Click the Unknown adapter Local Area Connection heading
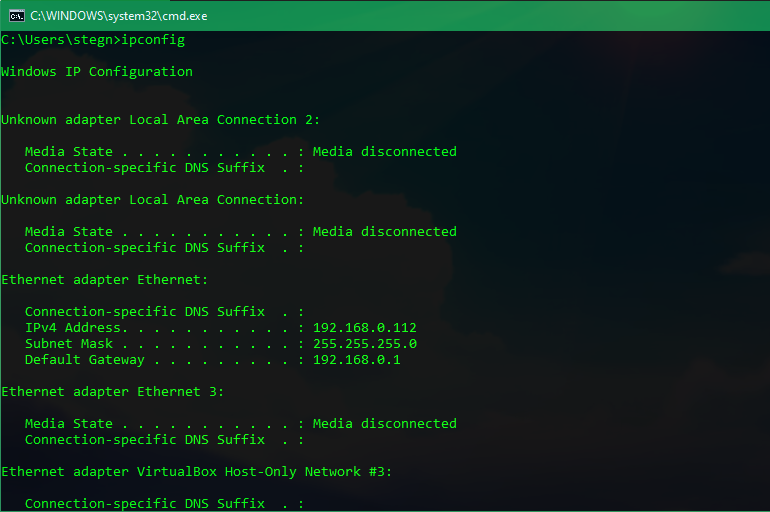770x512 pixels. tap(153, 200)
